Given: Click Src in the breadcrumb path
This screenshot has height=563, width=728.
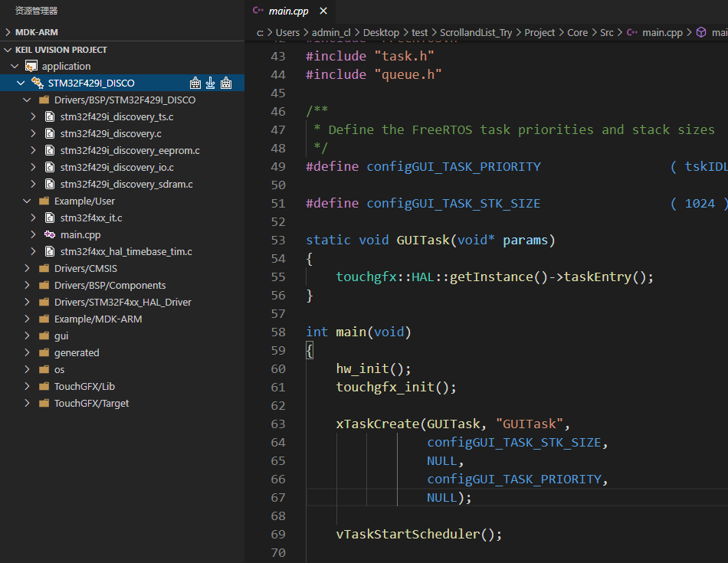Looking at the screenshot, I should (x=606, y=32).
